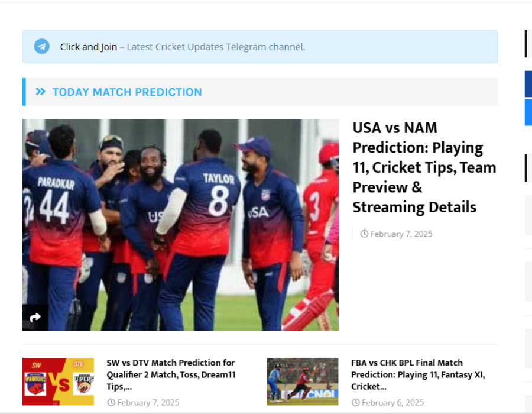Click clock icon beside February 6, 2025
Image resolution: width=532 pixels, height=414 pixels.
[x=356, y=402]
